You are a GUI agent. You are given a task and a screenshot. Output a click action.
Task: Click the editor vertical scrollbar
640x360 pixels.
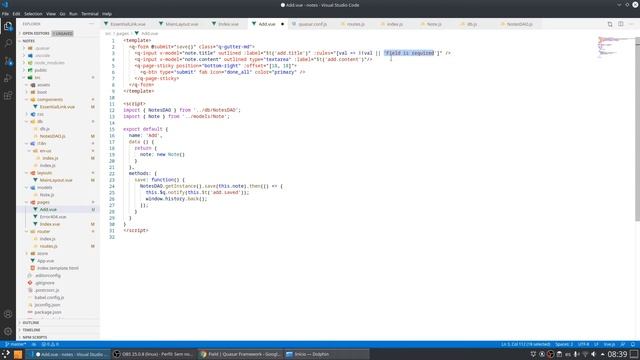click(637, 129)
